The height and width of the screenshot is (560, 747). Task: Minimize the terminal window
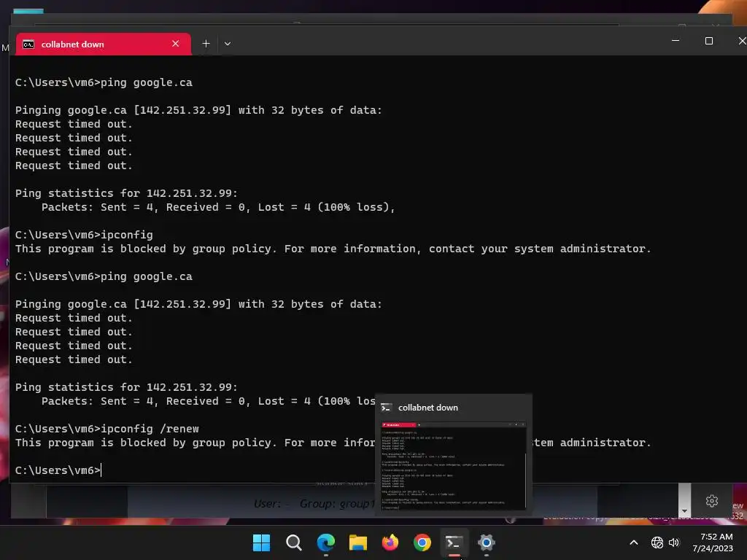pos(676,41)
